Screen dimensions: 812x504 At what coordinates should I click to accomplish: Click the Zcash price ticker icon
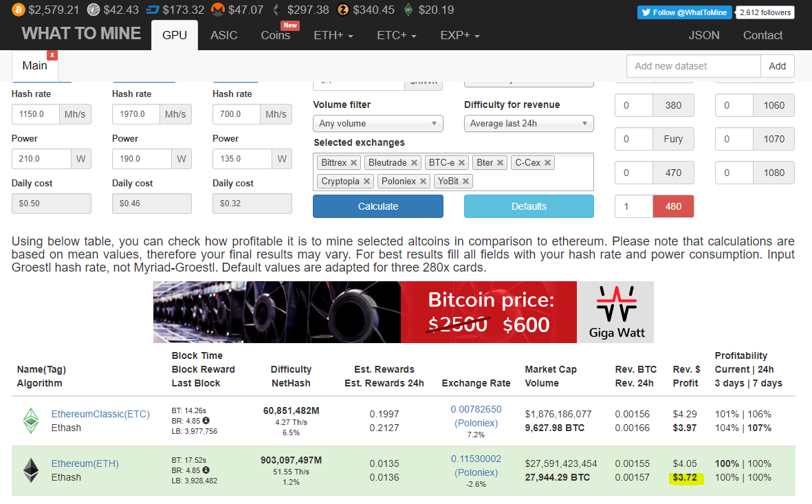tap(343, 10)
